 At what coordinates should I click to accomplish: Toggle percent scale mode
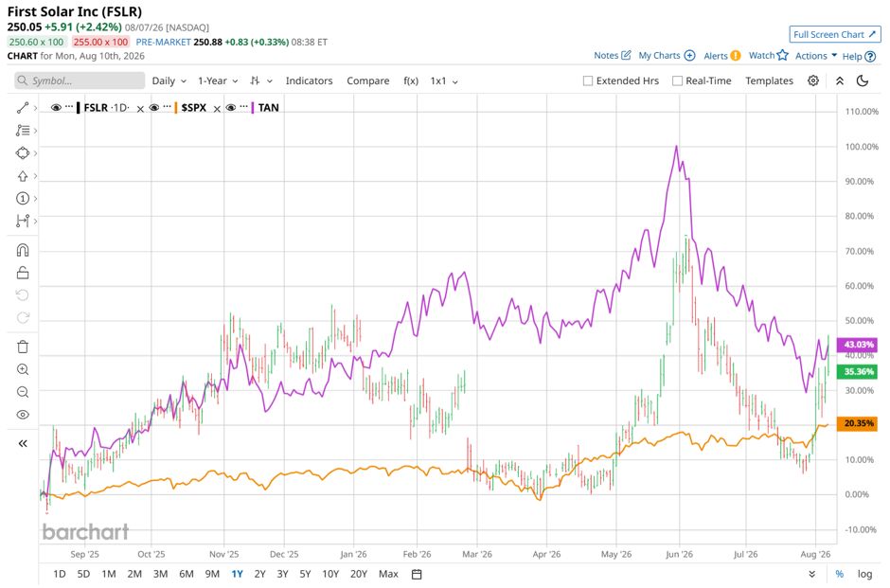pos(840,575)
